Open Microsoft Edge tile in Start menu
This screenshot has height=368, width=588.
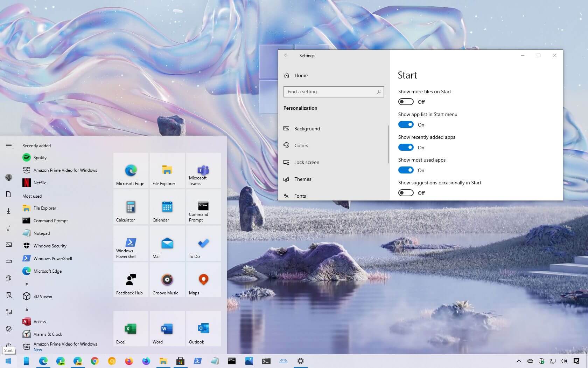point(131,170)
